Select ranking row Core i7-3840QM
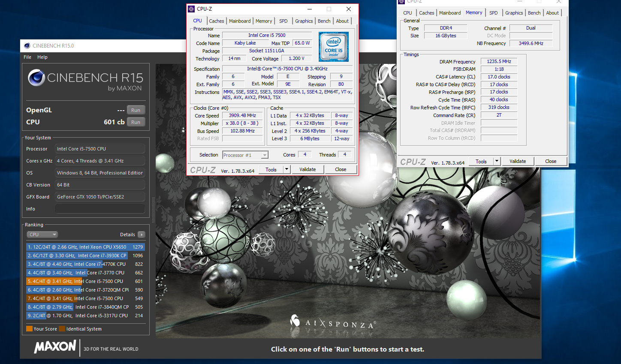621x364 pixels. pyautogui.click(x=85, y=307)
